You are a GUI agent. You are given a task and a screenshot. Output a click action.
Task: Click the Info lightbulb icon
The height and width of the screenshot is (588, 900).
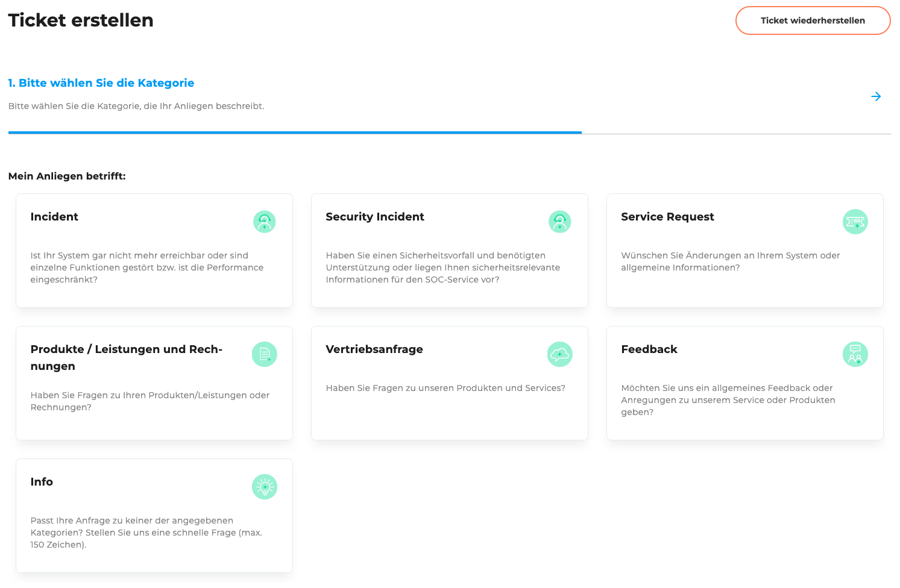pos(264,487)
